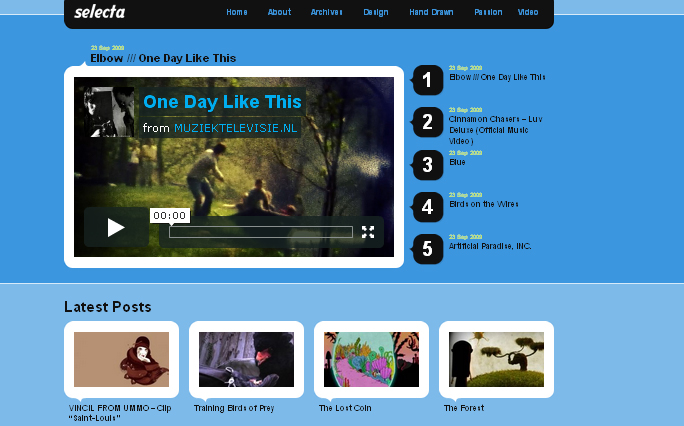The image size is (684, 426).
Task: Open The Lost Coin thumbnail
Action: tap(371, 359)
